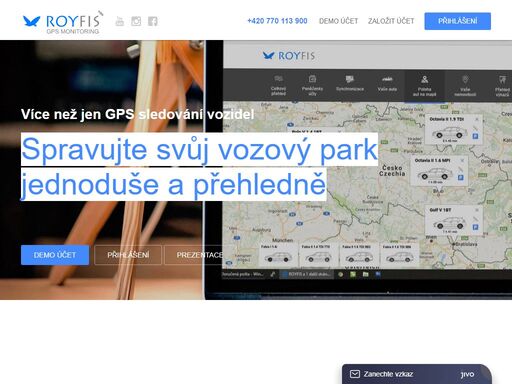512x384 pixels.
Task: Click headline 'Spravujte svůj vozový park'
Action: pyautogui.click(x=199, y=149)
